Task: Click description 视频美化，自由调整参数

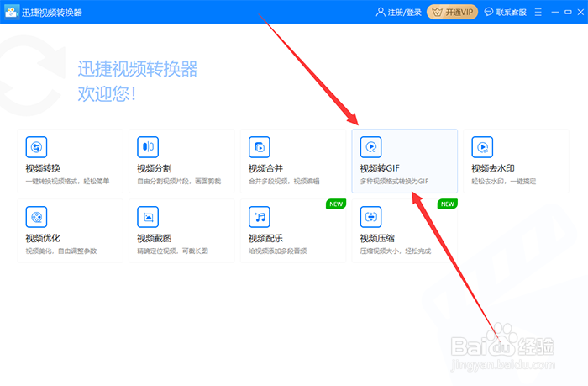Action: pyautogui.click(x=61, y=251)
